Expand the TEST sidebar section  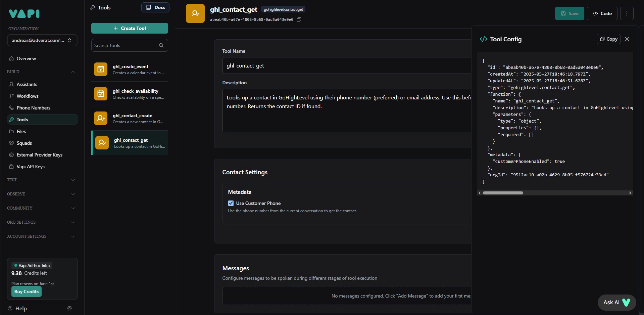tap(41, 180)
